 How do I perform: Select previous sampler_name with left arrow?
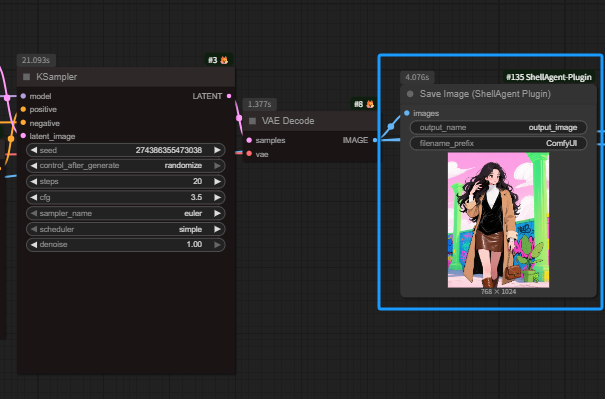tap(34, 214)
